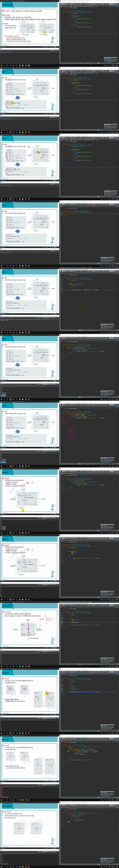Click the Eclipse icon in the taskbar

[26, 66]
